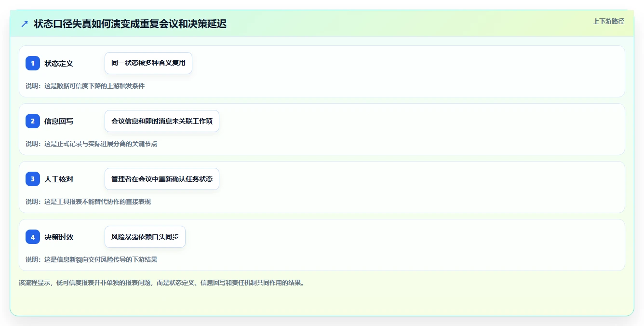Click the 会议信息和即时消息未关联工作项 chip

pos(162,121)
